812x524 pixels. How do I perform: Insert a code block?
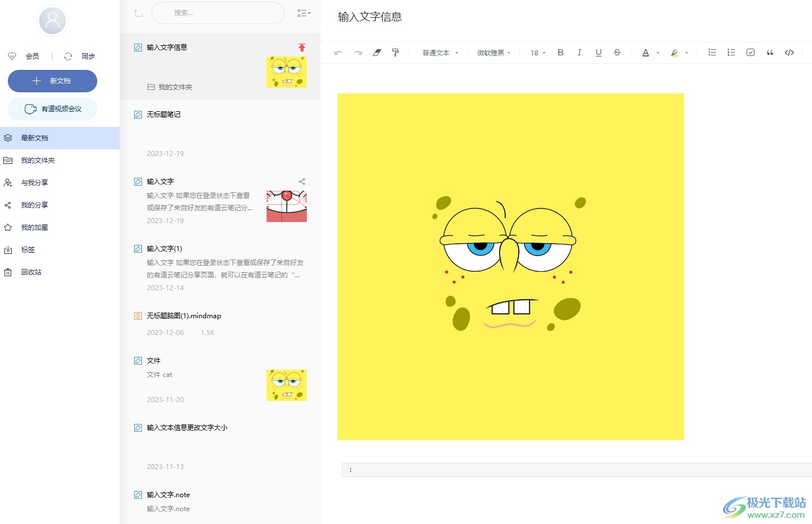pos(789,53)
